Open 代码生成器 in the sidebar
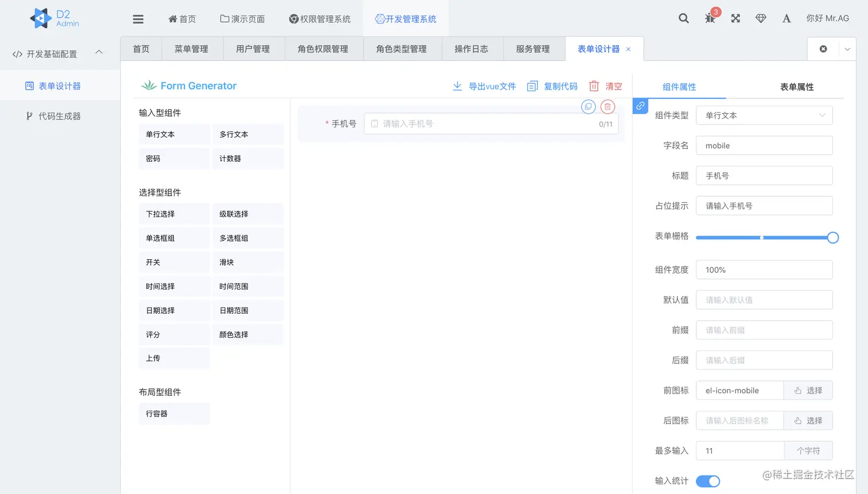 pyautogui.click(x=60, y=116)
